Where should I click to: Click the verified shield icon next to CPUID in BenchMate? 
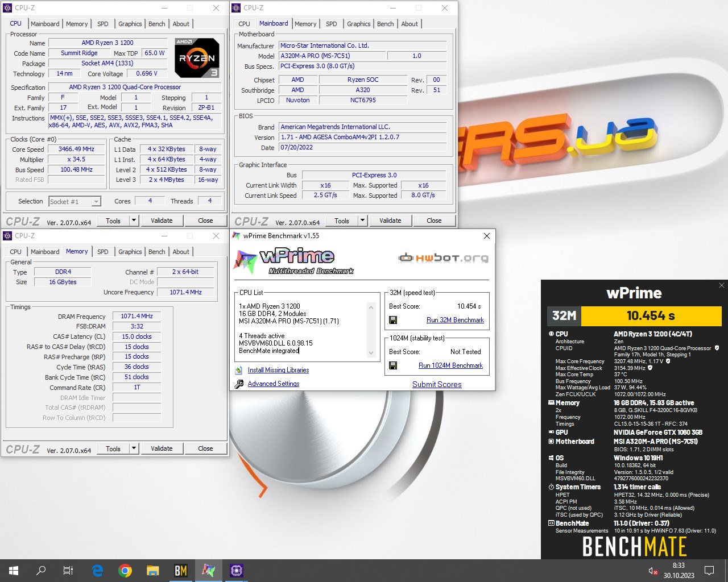tap(717, 348)
